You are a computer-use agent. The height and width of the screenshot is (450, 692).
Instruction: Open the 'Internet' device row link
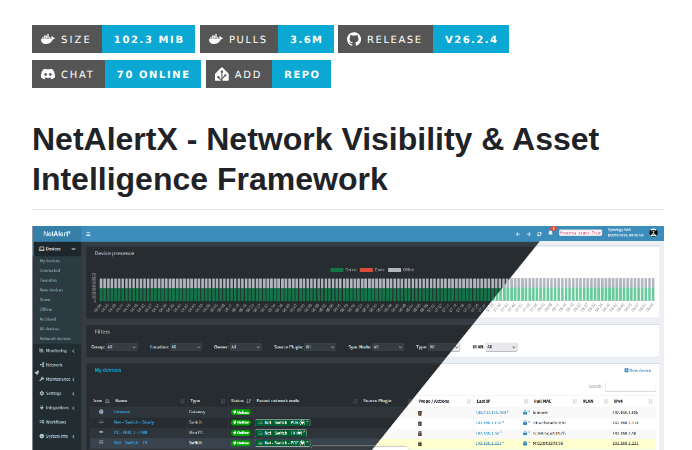tap(122, 412)
